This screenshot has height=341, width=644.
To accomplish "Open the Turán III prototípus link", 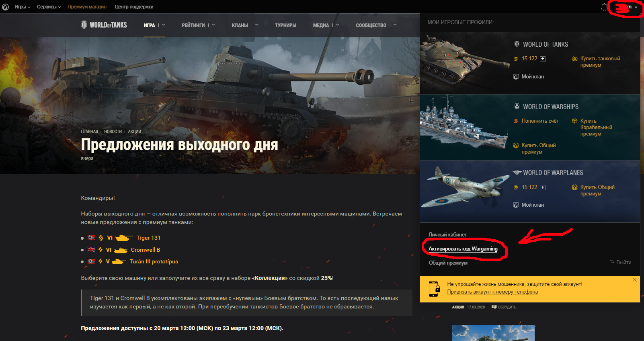I will pos(154,262).
